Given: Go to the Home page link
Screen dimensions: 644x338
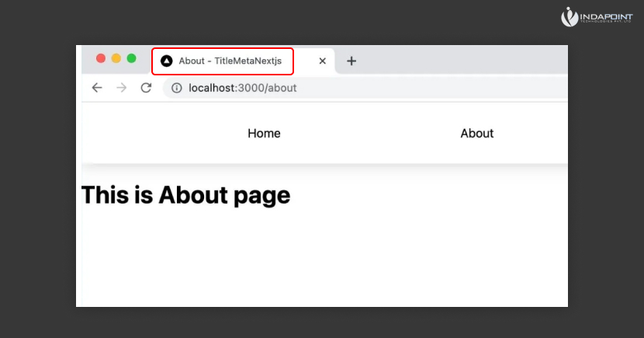Looking at the screenshot, I should point(264,134).
